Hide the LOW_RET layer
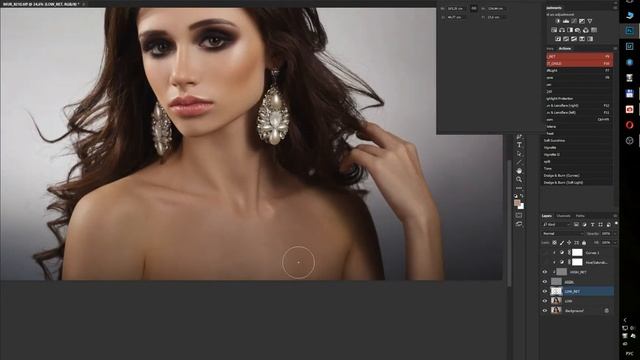 (x=544, y=291)
